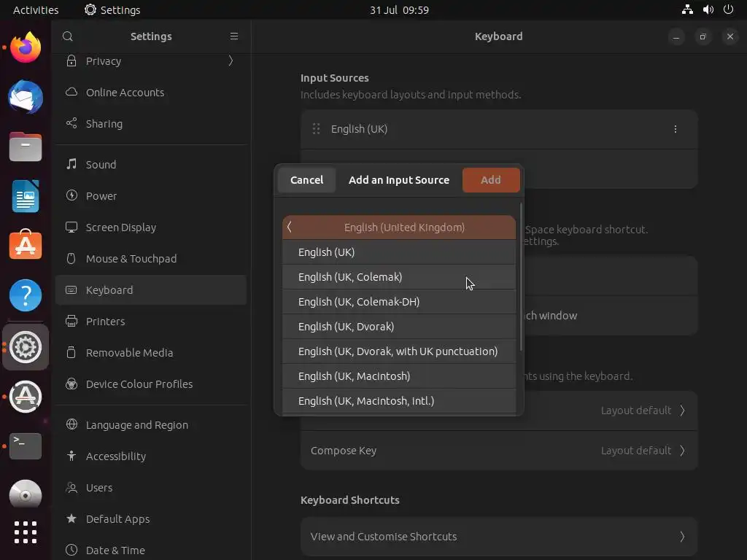This screenshot has height=560, width=747.
Task: Open the Ubuntu Software app in dock
Action: pos(26,246)
